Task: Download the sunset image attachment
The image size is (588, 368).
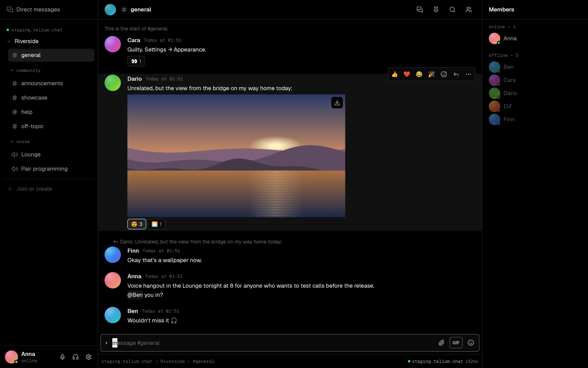Action: pos(337,103)
